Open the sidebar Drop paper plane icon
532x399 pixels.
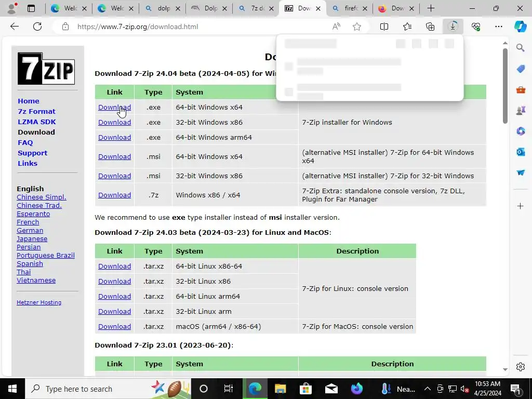coord(521,172)
